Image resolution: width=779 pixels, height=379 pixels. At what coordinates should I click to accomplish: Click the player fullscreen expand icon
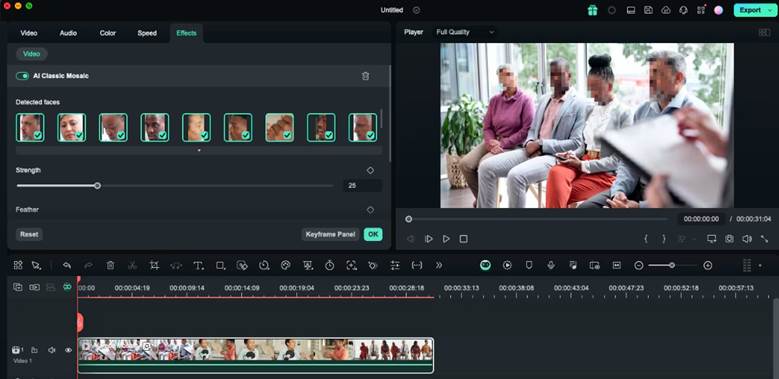point(765,239)
